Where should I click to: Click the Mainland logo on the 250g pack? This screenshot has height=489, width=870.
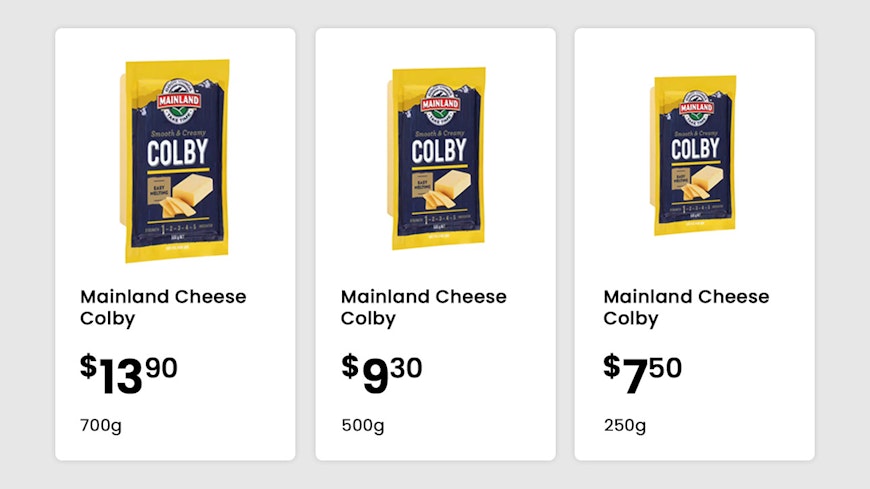tap(694, 105)
